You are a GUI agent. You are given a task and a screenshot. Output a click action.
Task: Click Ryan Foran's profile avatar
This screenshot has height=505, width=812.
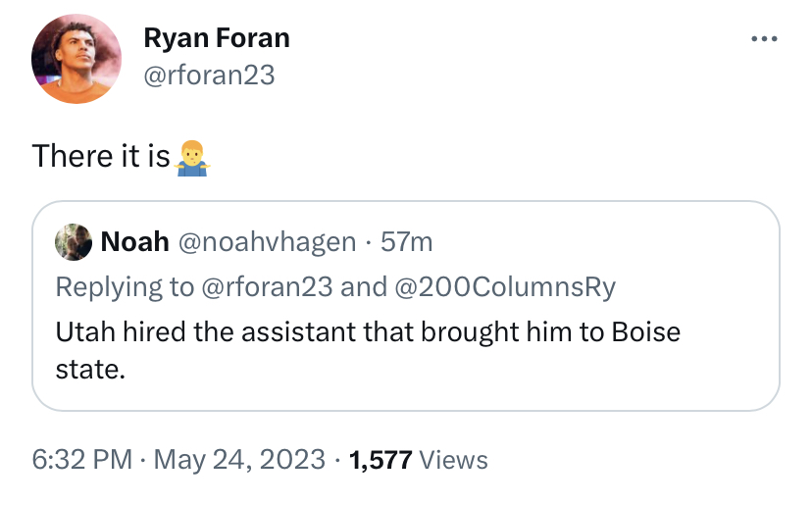[x=76, y=59]
